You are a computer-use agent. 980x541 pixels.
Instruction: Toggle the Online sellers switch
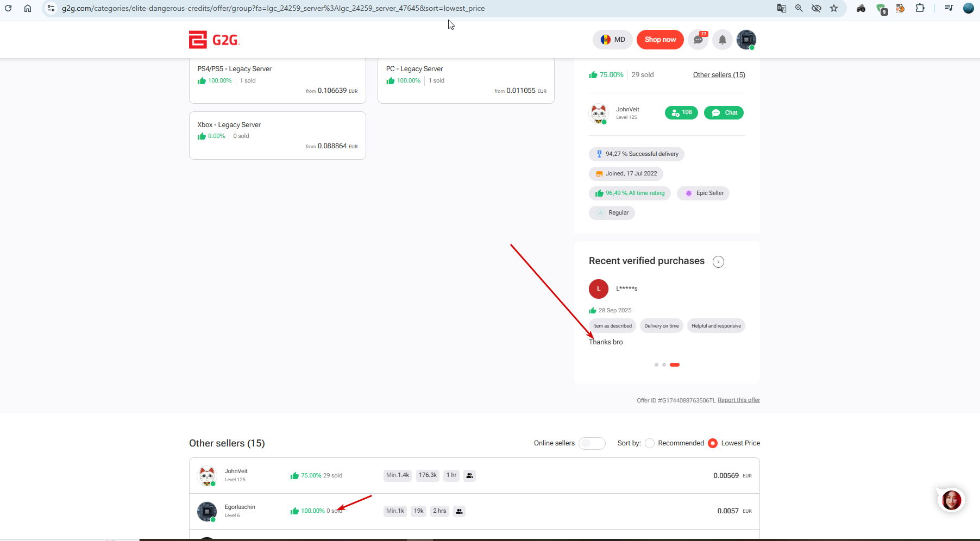[x=592, y=443]
